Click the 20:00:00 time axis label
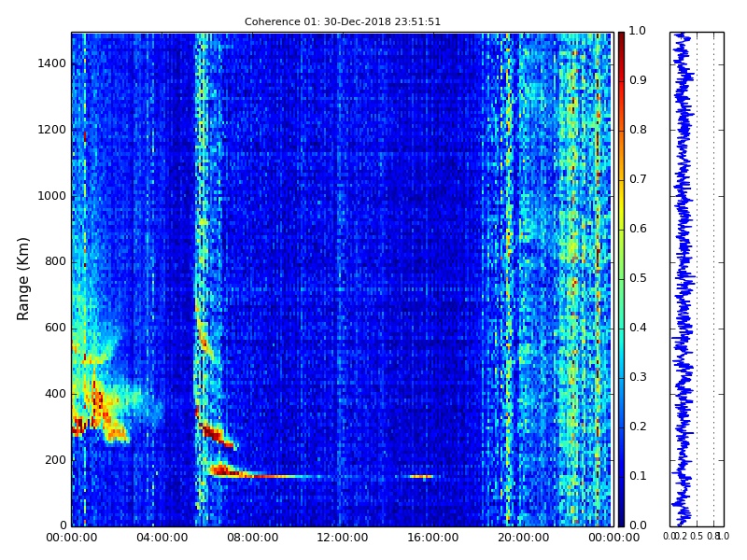Image resolution: width=747 pixels, height=560 pixels. click(x=524, y=538)
